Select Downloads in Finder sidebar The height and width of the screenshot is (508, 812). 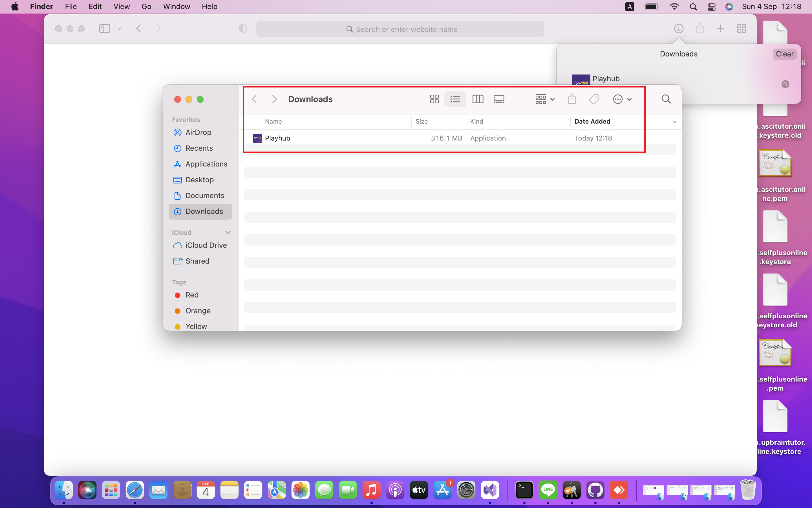pyautogui.click(x=200, y=211)
